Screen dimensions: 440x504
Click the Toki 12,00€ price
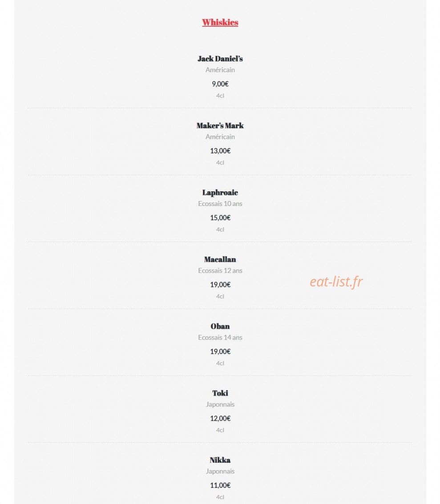pyautogui.click(x=220, y=418)
